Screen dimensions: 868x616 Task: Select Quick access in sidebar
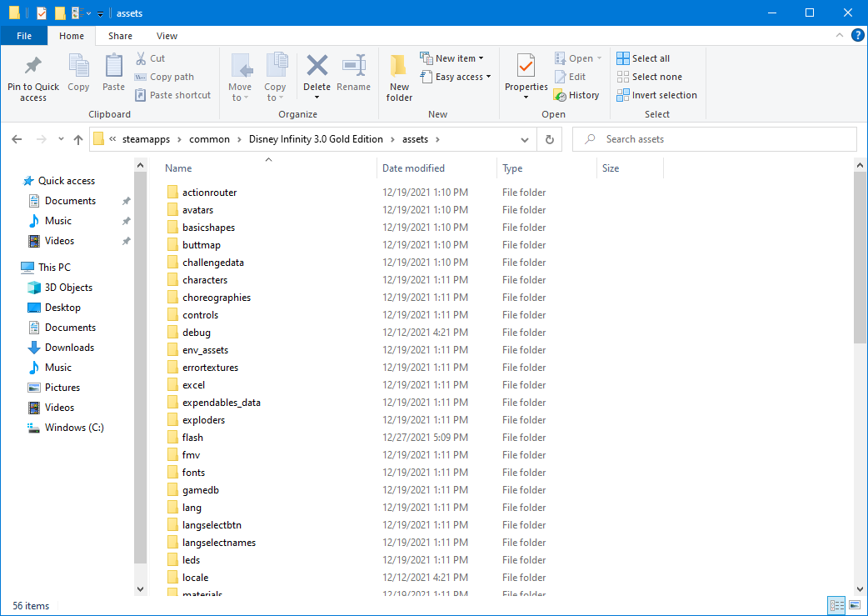(58, 181)
